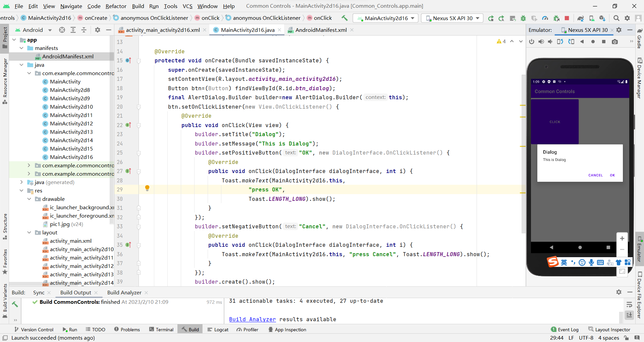Viewport: 644px width, 342px height.
Task: Rotate the emulator counterclockwise
Action: pos(560,42)
